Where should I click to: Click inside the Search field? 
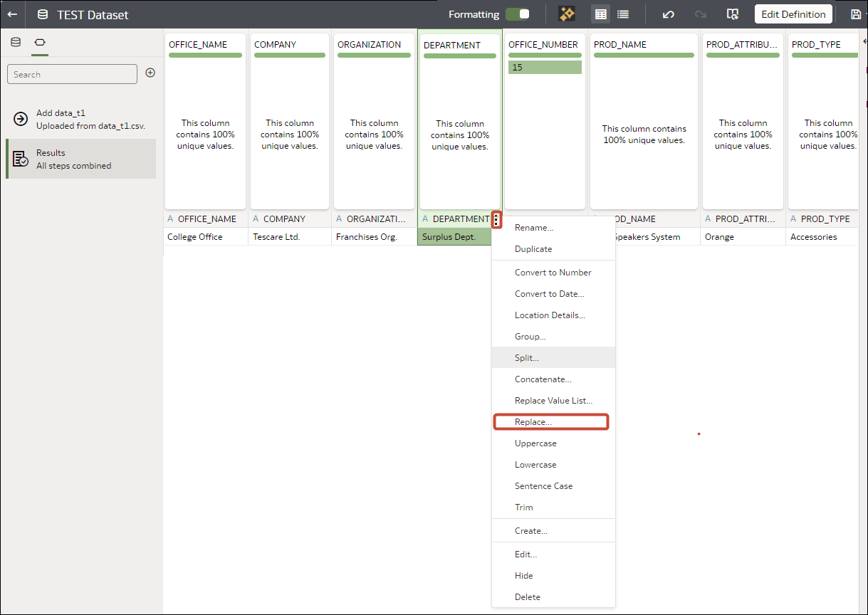point(71,73)
